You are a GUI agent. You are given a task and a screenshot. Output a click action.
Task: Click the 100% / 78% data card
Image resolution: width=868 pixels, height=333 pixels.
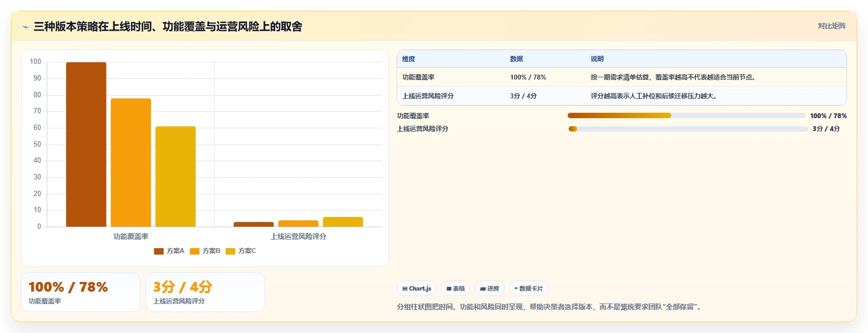[x=81, y=292]
